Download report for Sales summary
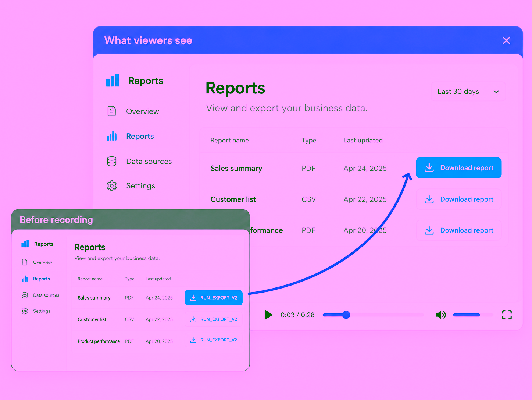This screenshot has height=400, width=532. tap(458, 168)
